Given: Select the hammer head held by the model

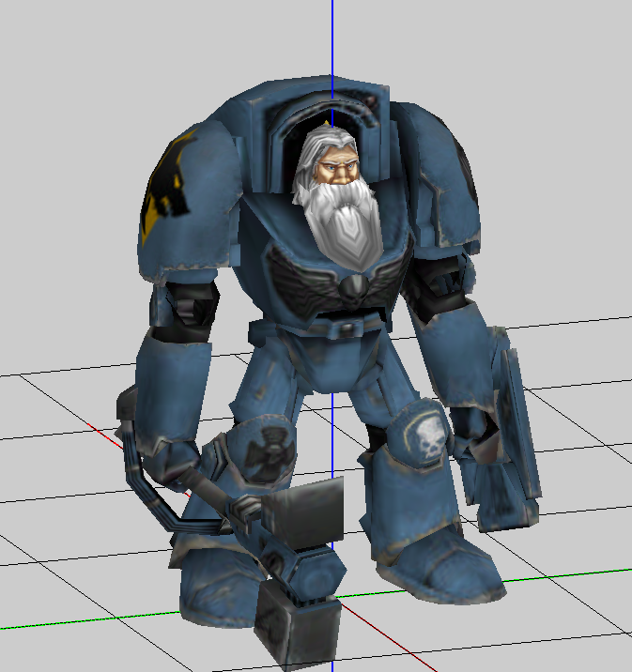Looking at the screenshot, I should 302,573.
